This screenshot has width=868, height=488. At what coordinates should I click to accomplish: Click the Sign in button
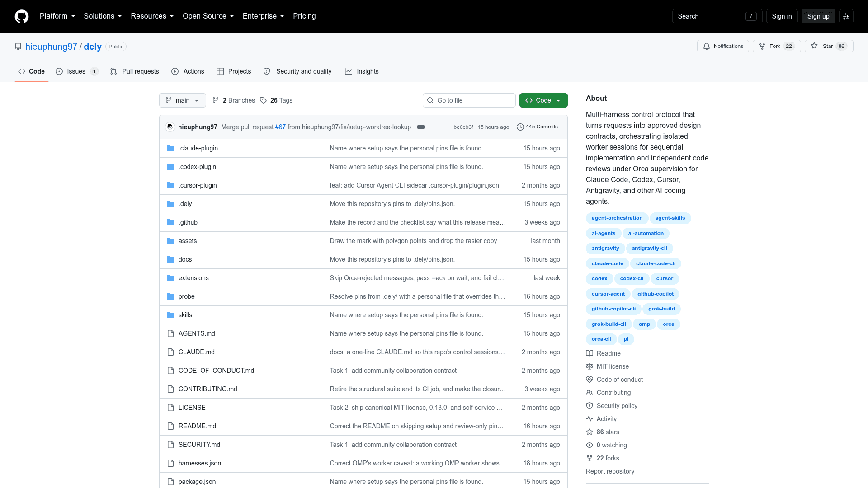tap(782, 16)
